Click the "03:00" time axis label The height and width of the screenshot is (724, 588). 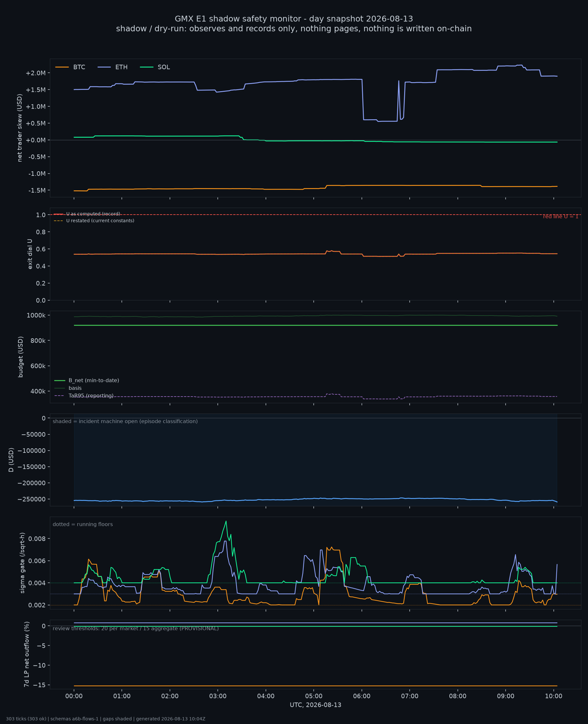tap(218, 696)
